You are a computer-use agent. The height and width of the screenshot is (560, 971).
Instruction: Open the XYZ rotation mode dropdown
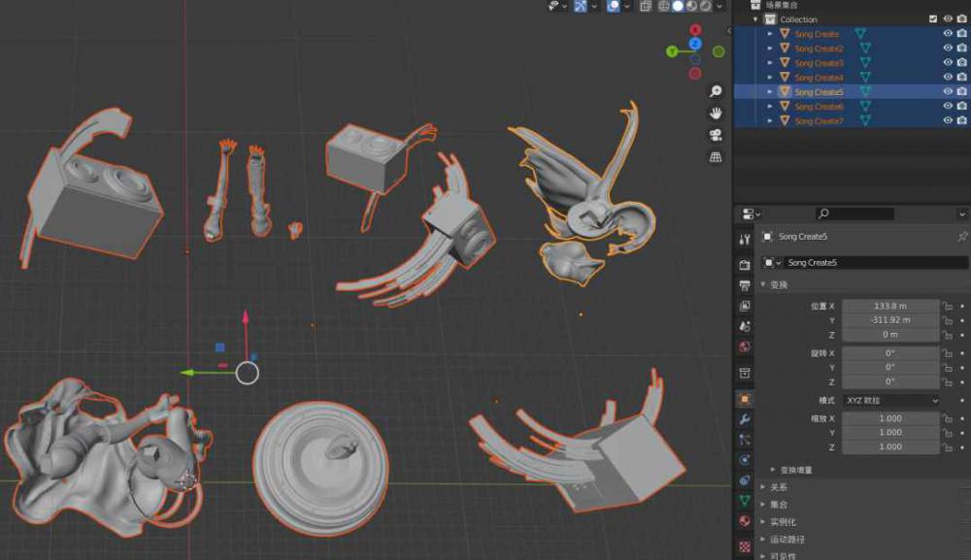point(891,401)
